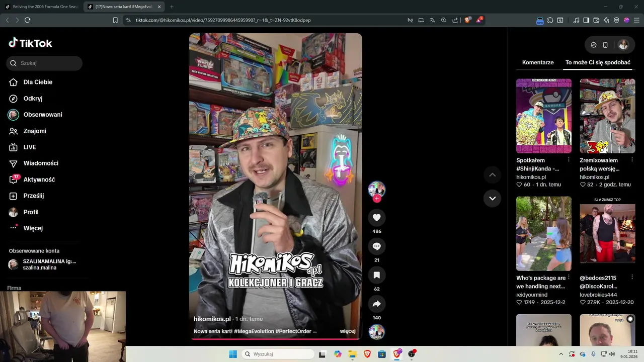644x362 pixels.
Task: Click browser reload button
Action: coord(28,20)
